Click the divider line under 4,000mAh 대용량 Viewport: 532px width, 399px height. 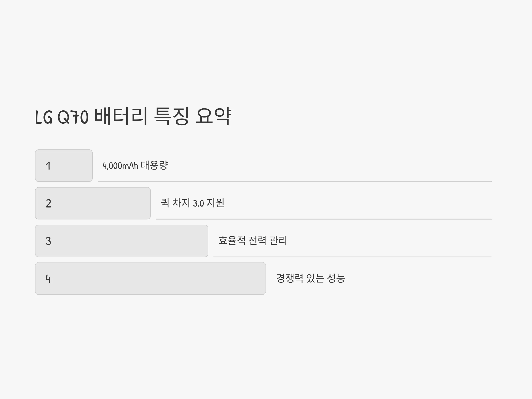295,182
